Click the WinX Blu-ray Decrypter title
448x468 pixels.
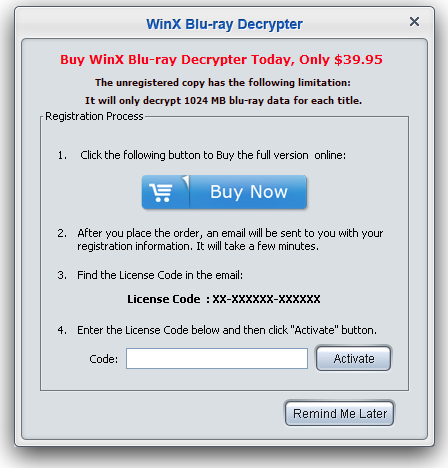pyautogui.click(x=224, y=24)
